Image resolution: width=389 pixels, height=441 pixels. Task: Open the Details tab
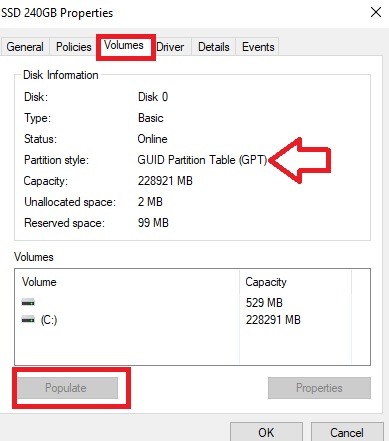pos(214,47)
